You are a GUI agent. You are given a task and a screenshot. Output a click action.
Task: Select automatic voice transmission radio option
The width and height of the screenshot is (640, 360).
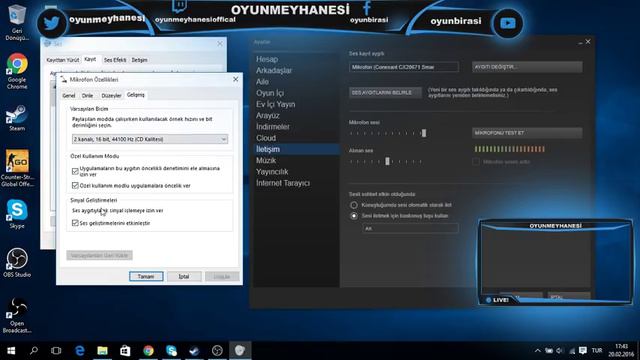(354, 205)
